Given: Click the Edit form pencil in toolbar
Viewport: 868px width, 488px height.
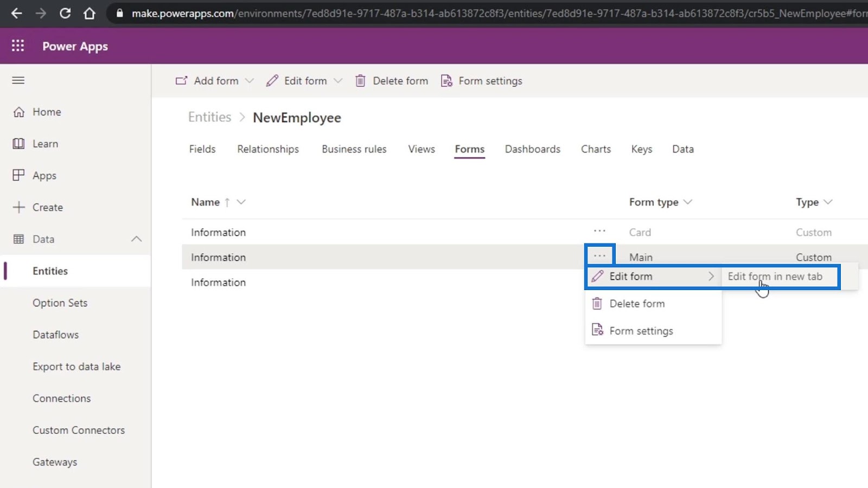Looking at the screenshot, I should [272, 81].
